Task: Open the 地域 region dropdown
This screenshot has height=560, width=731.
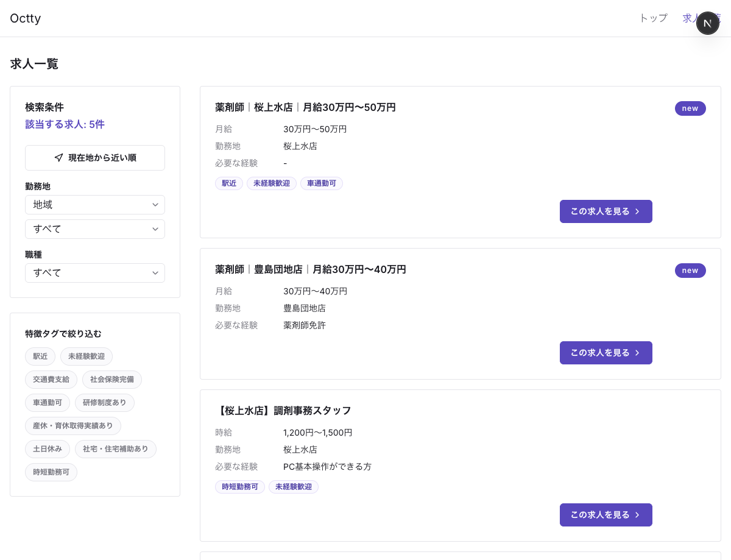Action: [x=95, y=205]
